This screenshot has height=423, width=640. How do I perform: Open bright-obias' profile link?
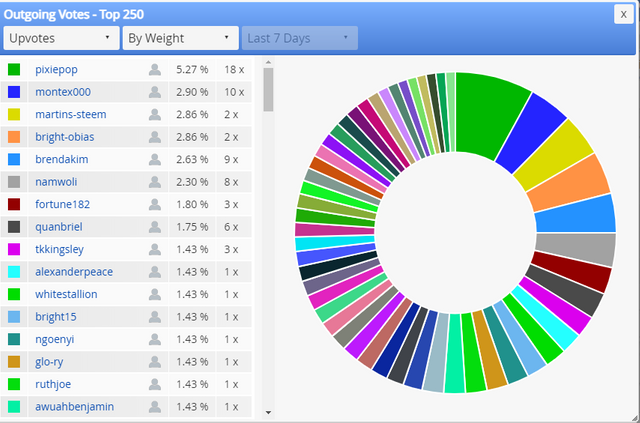[64, 137]
